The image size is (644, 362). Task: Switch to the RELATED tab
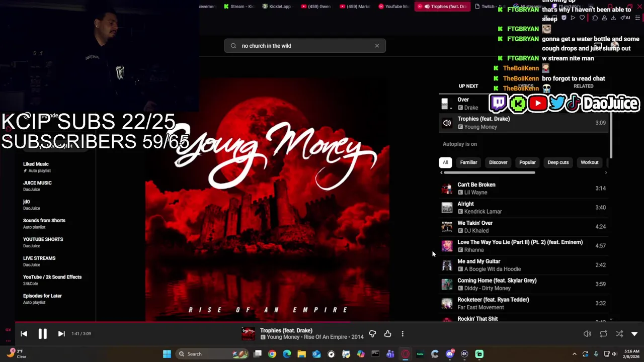pos(584,86)
